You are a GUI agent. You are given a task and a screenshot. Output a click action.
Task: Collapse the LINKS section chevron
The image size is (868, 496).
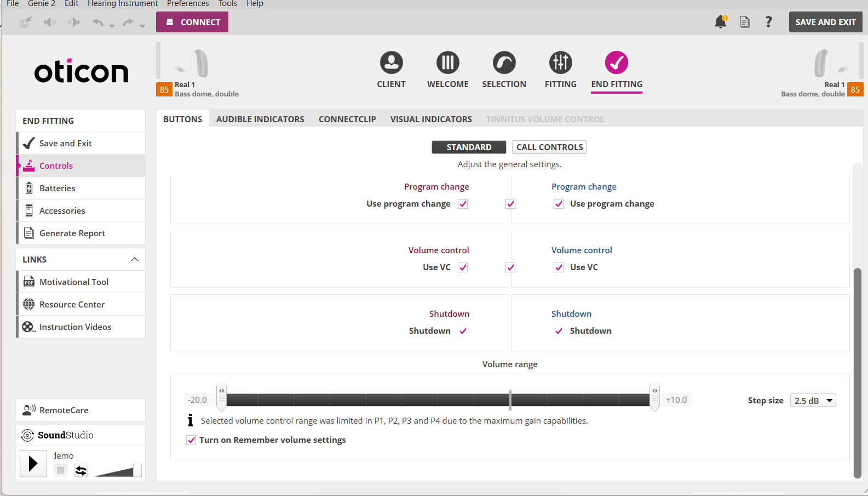[x=135, y=259]
